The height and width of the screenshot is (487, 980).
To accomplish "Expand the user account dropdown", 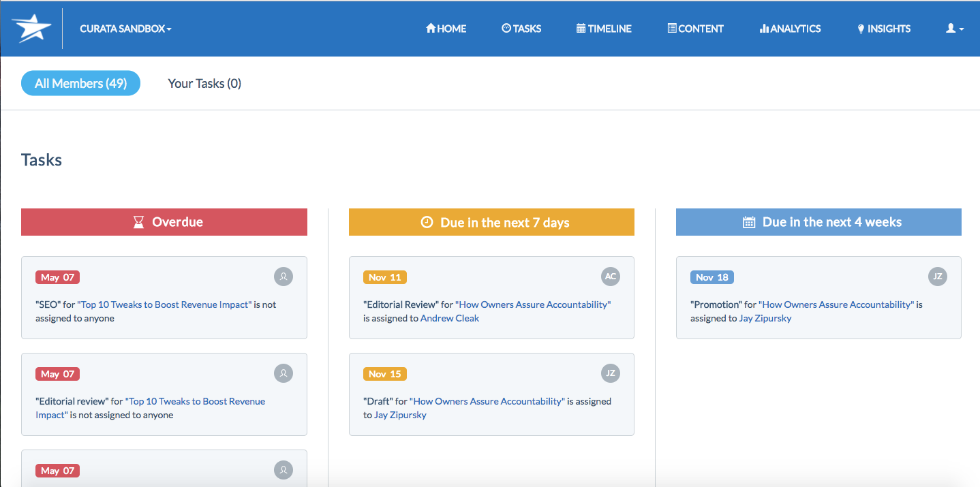I will pyautogui.click(x=955, y=29).
